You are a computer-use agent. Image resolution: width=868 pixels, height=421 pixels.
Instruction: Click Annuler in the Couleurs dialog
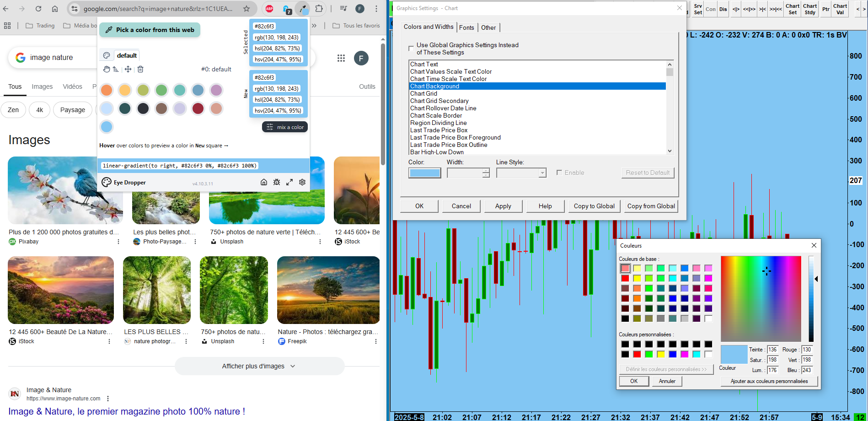(667, 381)
